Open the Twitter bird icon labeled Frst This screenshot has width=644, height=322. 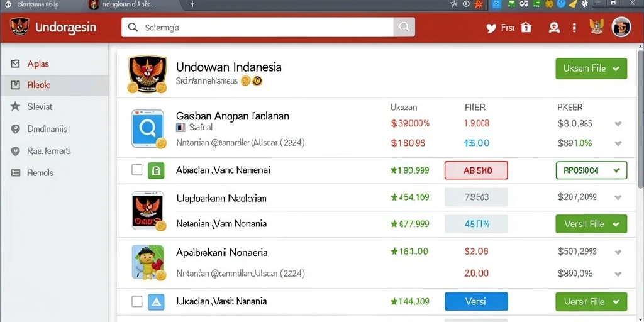[x=491, y=28]
